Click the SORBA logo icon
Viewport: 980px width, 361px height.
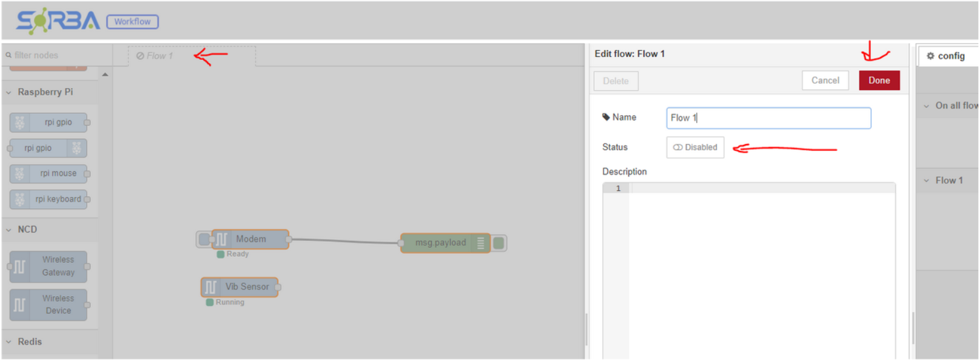coord(58,21)
